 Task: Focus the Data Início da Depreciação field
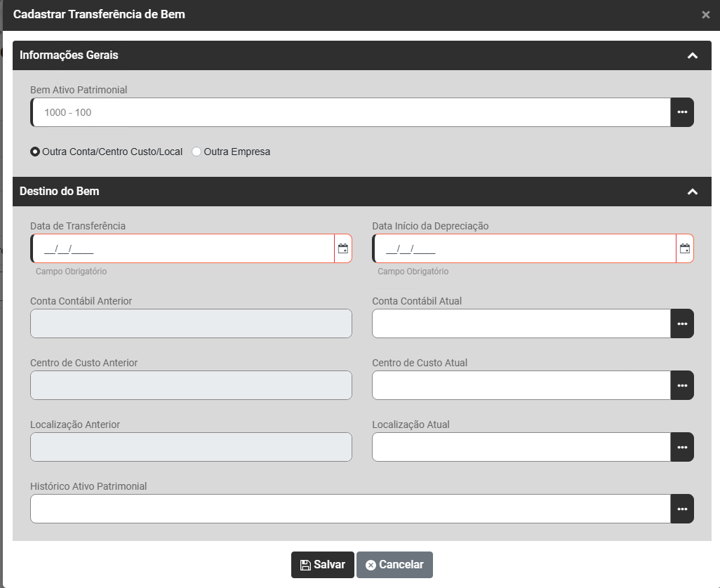(x=524, y=248)
